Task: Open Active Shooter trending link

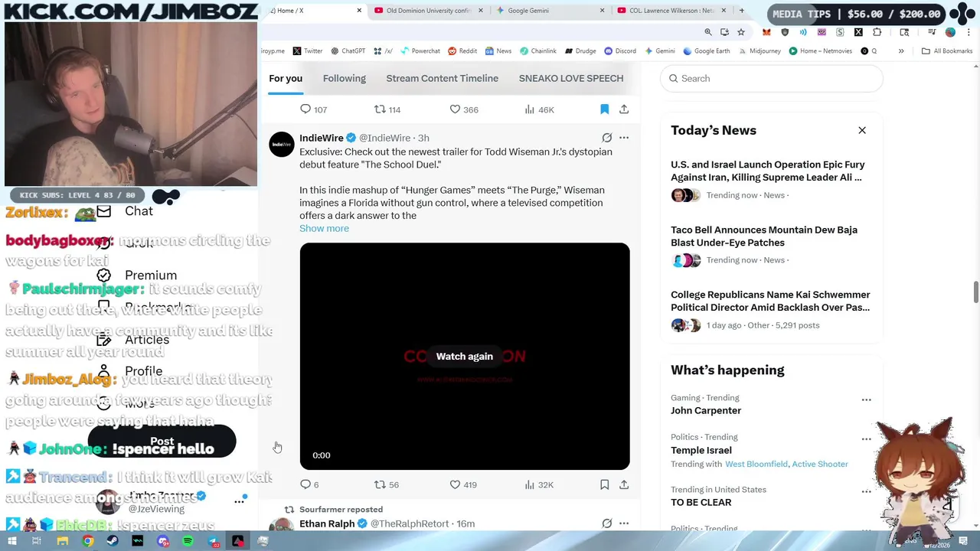Action: [x=820, y=464]
